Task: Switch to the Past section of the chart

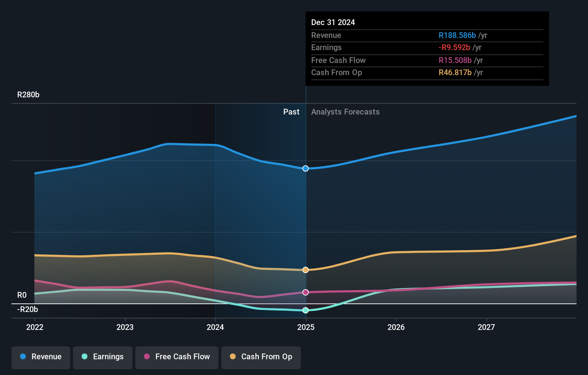Action: (x=291, y=112)
